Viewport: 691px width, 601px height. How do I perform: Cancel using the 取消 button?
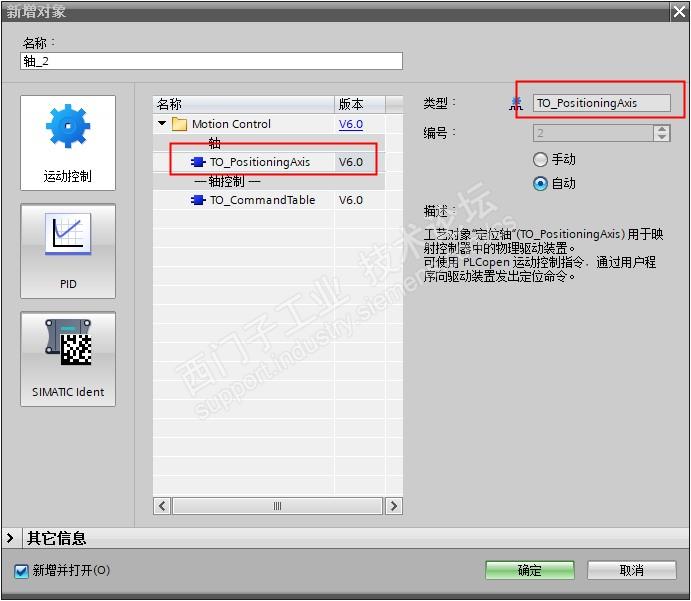pos(632,570)
